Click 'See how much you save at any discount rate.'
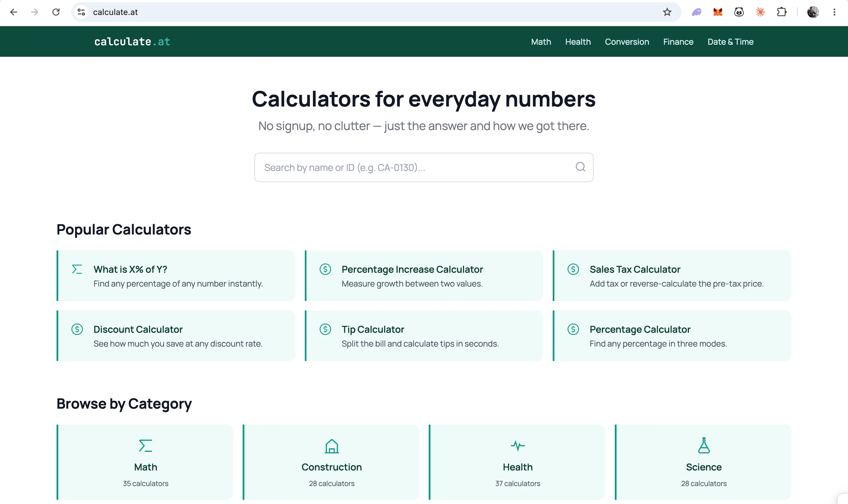The image size is (848, 504). tap(178, 344)
